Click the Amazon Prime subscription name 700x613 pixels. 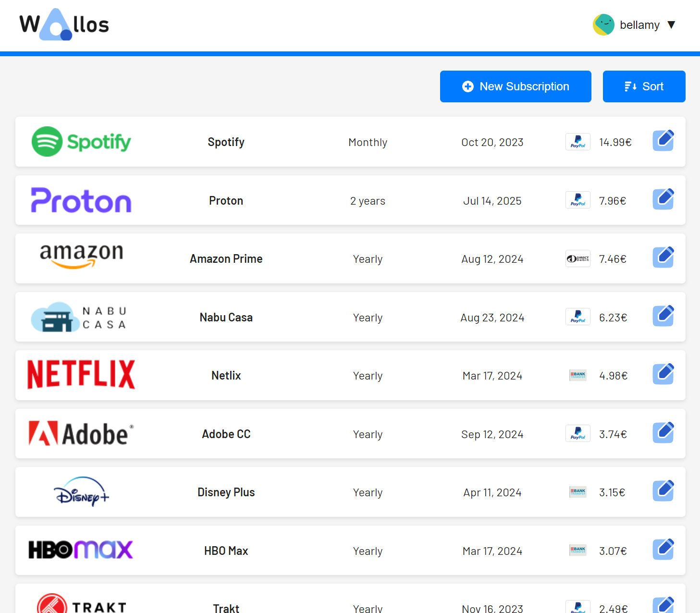[x=226, y=258]
